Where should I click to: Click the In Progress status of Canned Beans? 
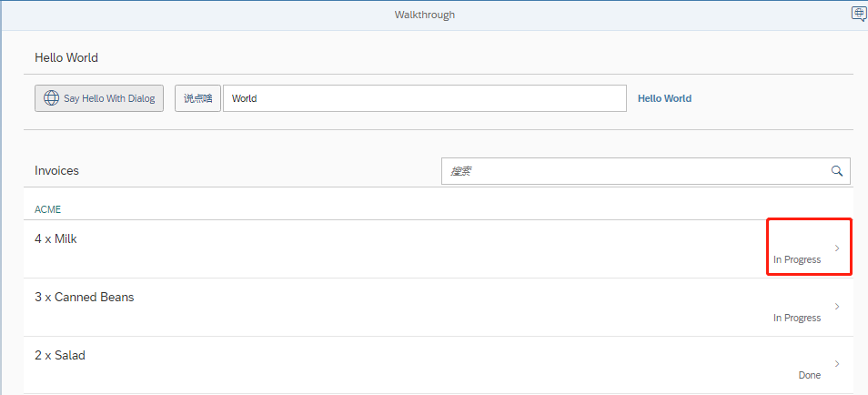[796, 318]
